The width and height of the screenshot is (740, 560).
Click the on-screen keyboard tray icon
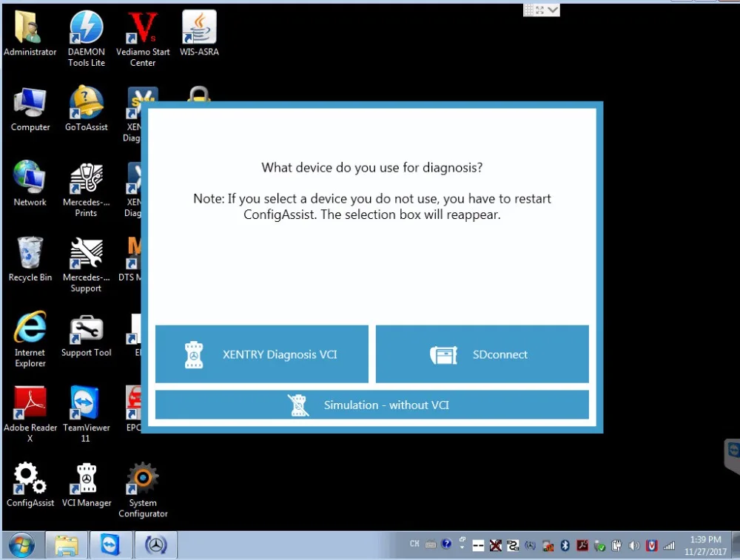431,544
